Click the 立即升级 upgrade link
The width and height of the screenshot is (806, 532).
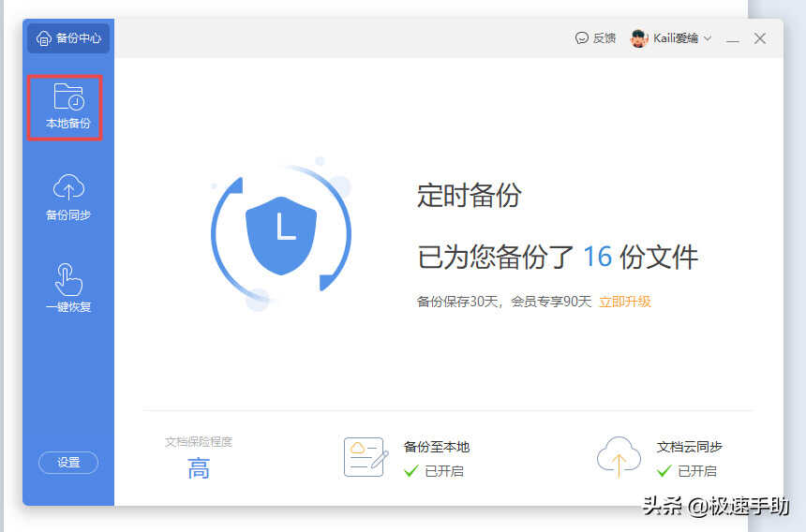(624, 302)
